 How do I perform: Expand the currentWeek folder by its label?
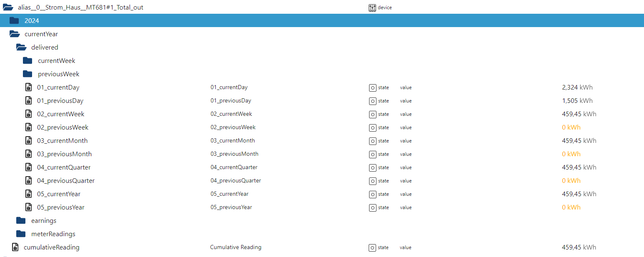57,61
